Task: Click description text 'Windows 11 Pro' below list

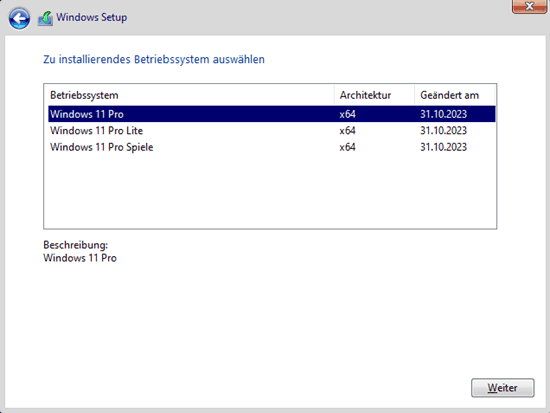Action: pyautogui.click(x=80, y=258)
